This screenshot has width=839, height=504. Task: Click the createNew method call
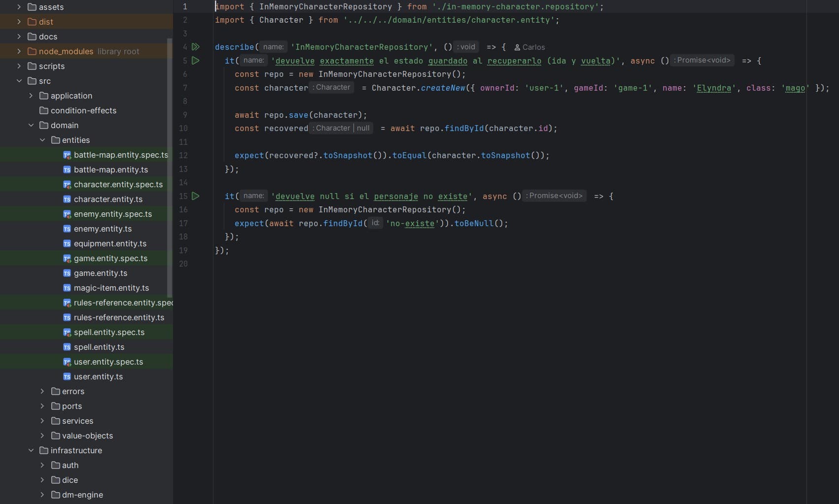click(x=443, y=88)
